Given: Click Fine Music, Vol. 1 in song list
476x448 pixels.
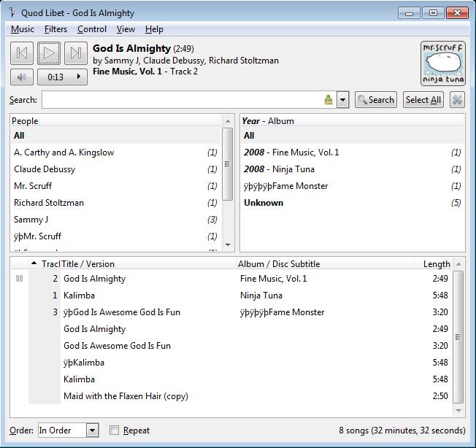Looking at the screenshot, I should [273, 279].
